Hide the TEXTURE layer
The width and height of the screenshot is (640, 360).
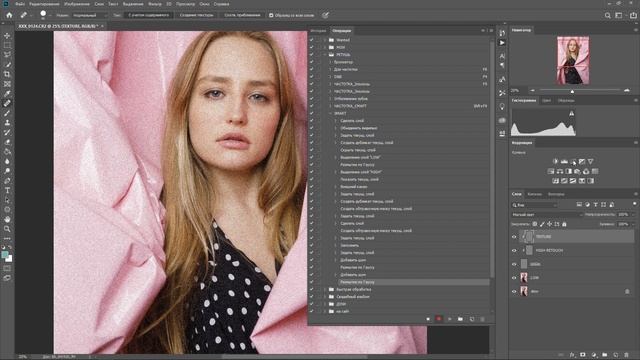514,236
